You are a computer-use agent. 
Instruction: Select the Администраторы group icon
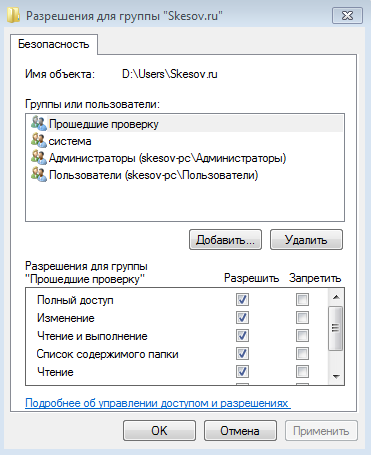[x=39, y=157]
